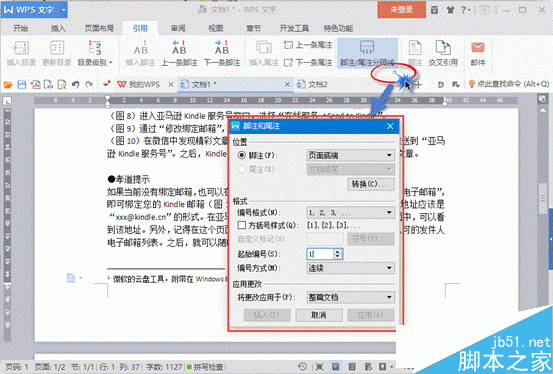
Task: Open the 开发工具 ribbon tab
Action: [294, 28]
